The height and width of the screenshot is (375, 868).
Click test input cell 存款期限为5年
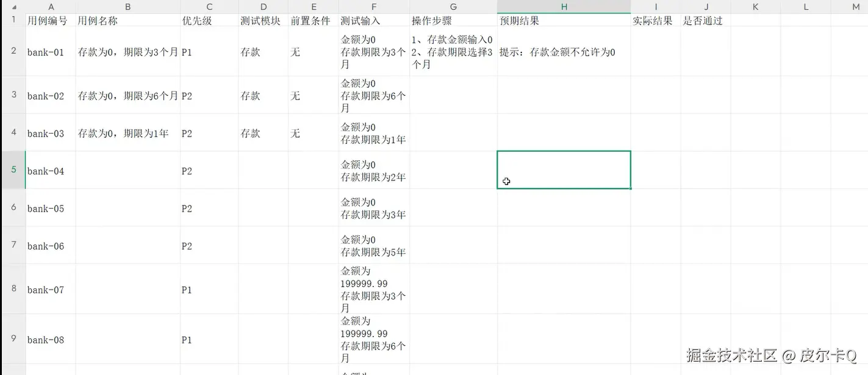click(374, 246)
